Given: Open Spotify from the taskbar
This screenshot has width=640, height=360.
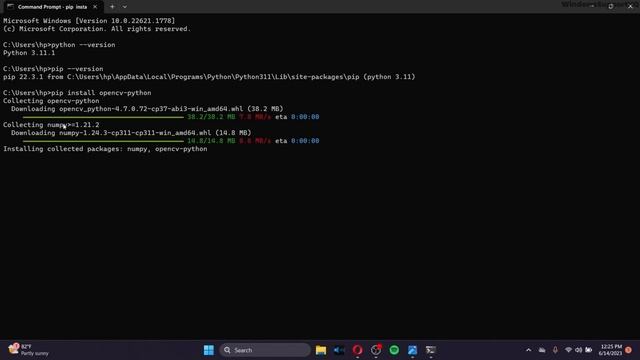Looking at the screenshot, I should point(394,350).
